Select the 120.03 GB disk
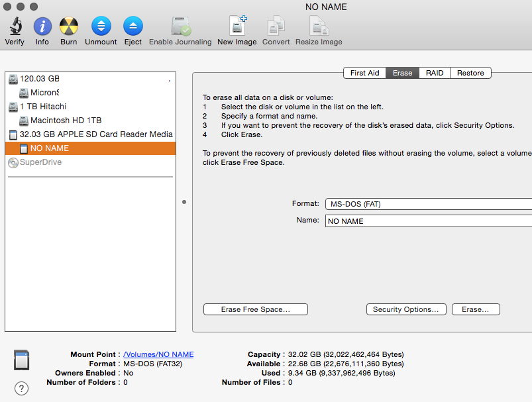 90,79
